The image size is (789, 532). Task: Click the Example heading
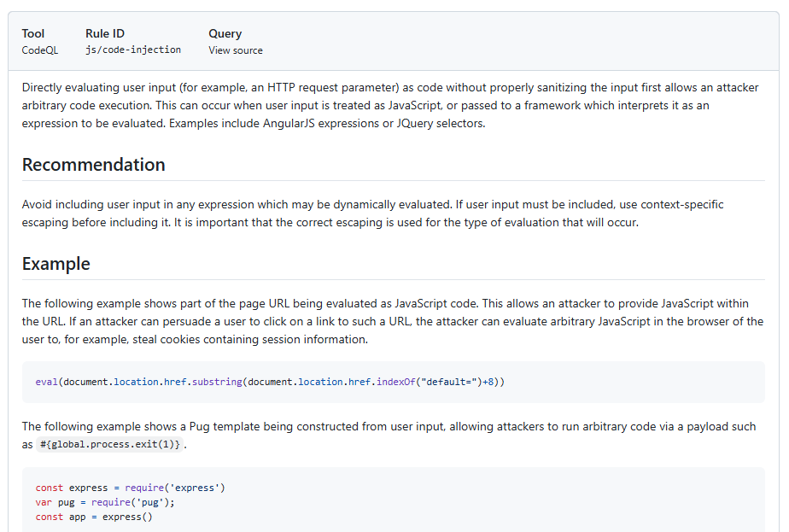point(56,264)
